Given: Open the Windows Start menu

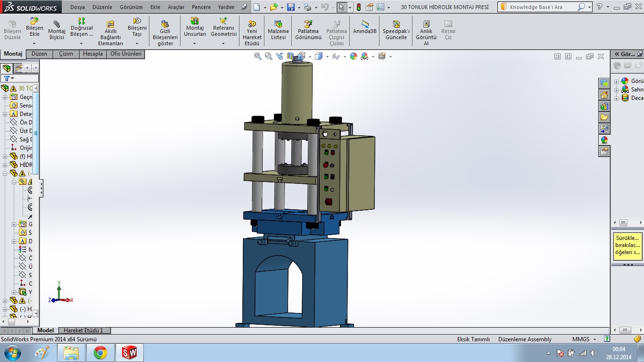Looking at the screenshot, I should tap(12, 353).
